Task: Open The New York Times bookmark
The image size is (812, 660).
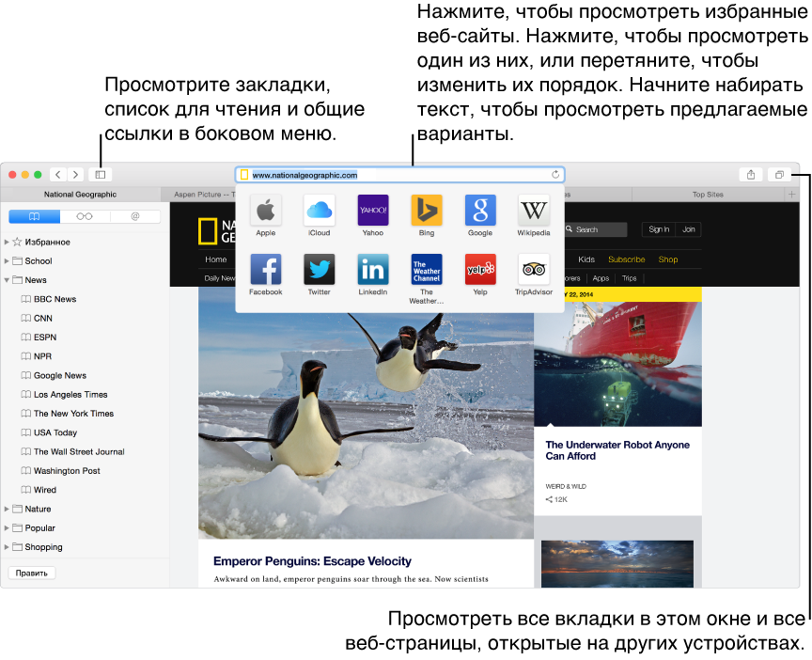Action: pos(68,414)
